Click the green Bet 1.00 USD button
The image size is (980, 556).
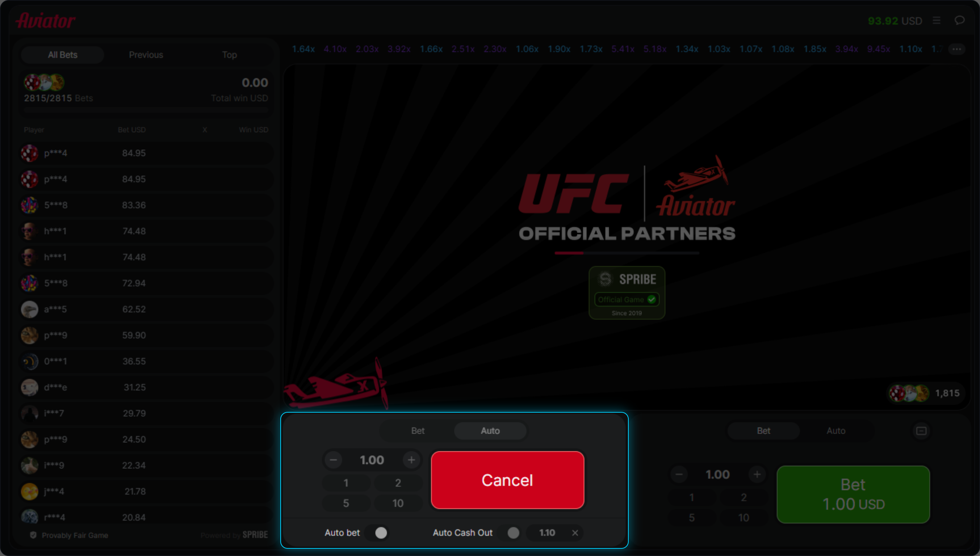(853, 494)
